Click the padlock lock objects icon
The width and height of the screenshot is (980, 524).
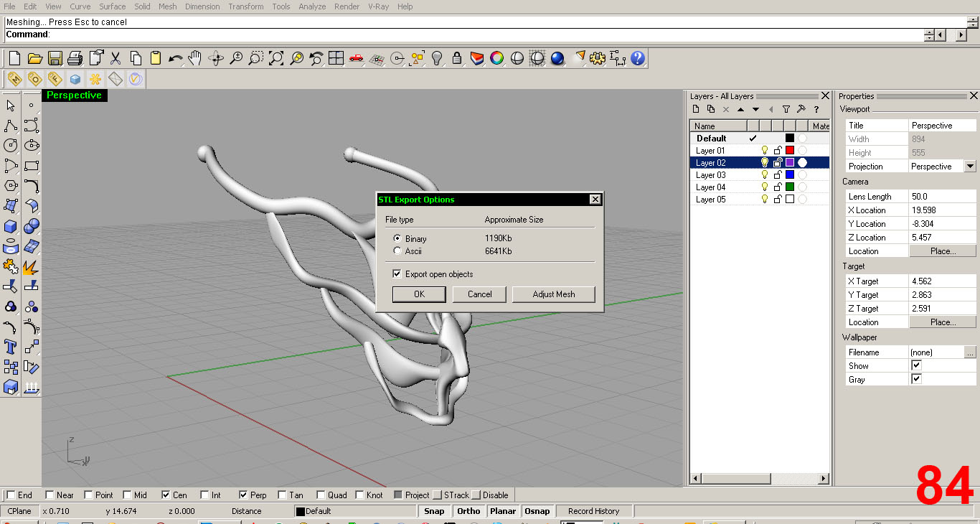[x=457, y=59]
